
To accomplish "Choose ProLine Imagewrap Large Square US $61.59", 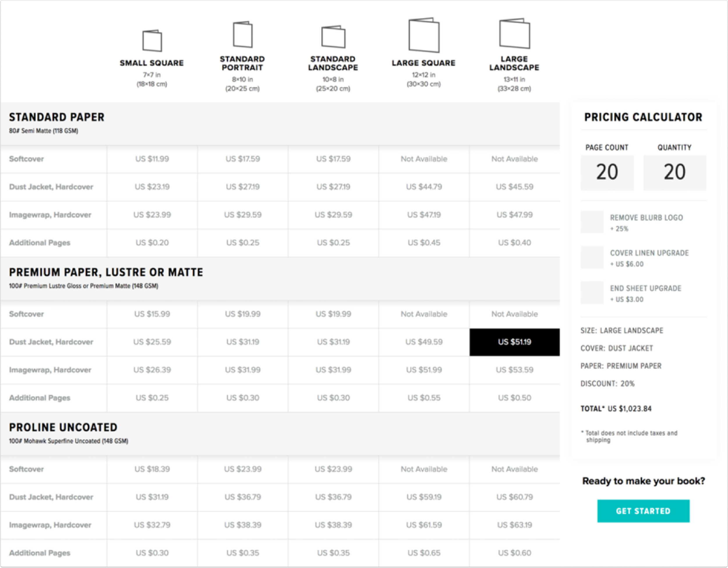I will (x=424, y=525).
